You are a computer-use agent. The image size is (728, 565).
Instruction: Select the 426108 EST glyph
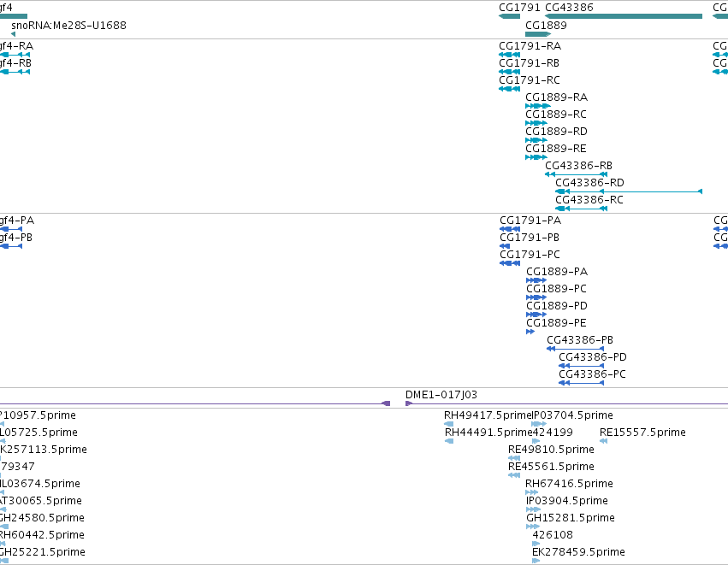click(536, 544)
